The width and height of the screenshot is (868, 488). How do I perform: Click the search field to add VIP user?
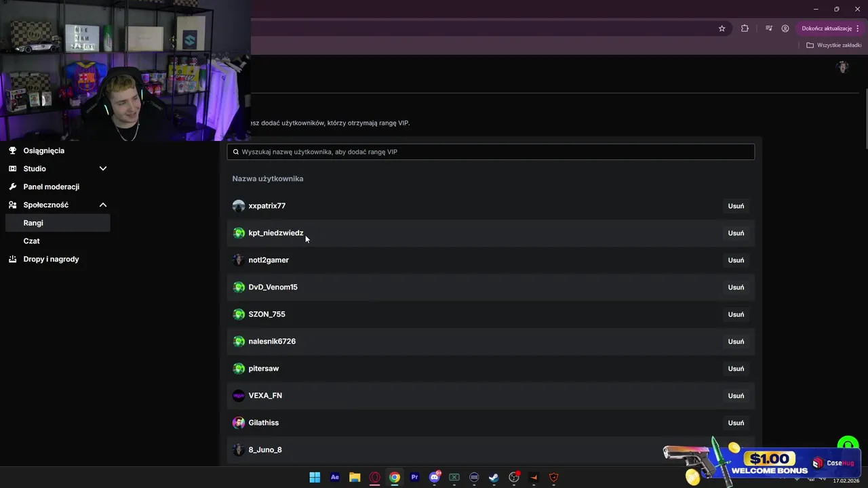click(x=490, y=152)
